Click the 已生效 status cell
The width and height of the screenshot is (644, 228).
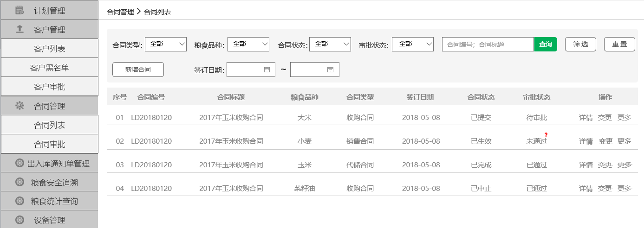pyautogui.click(x=481, y=141)
